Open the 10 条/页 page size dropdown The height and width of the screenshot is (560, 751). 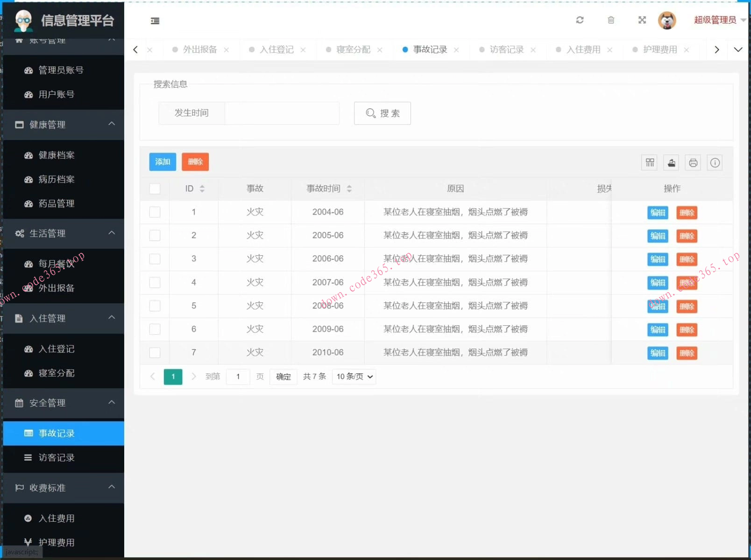[354, 377]
